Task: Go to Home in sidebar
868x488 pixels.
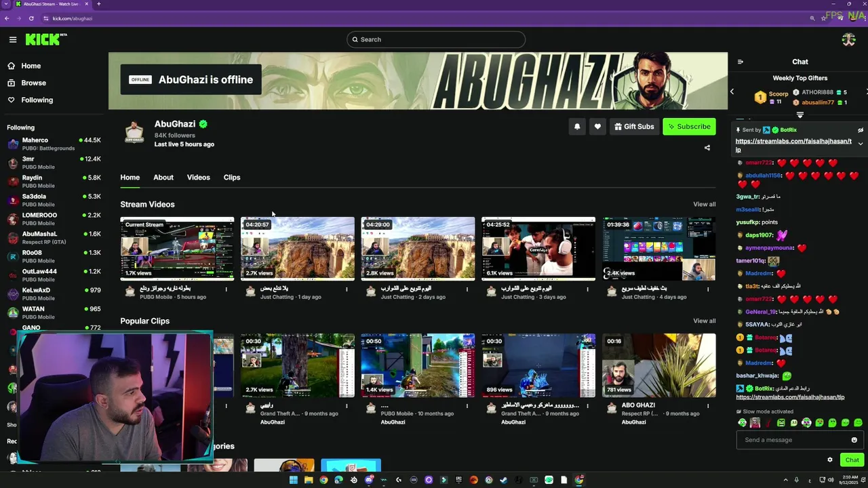Action: [24, 66]
